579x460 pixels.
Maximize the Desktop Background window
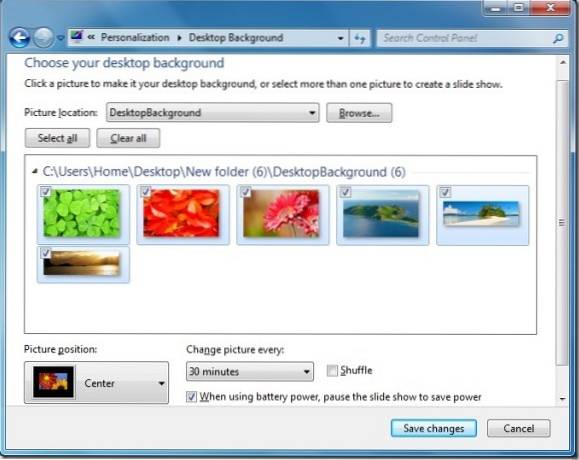tap(519, 8)
